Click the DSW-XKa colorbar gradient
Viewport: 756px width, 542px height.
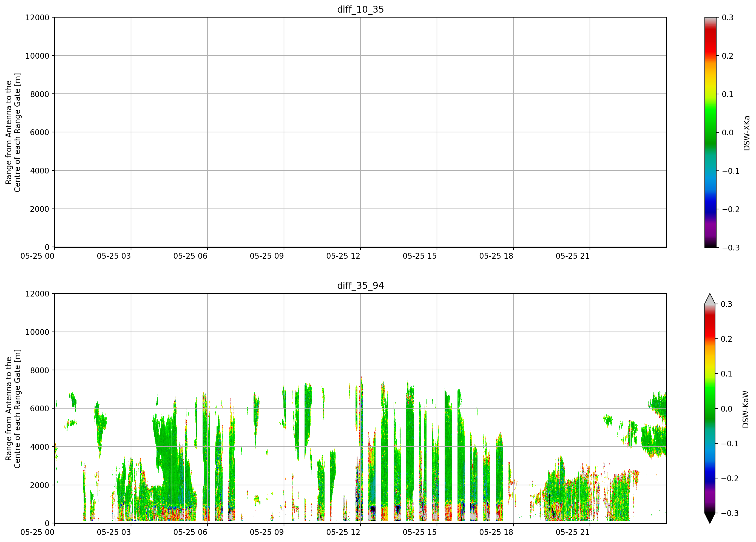[710, 132]
